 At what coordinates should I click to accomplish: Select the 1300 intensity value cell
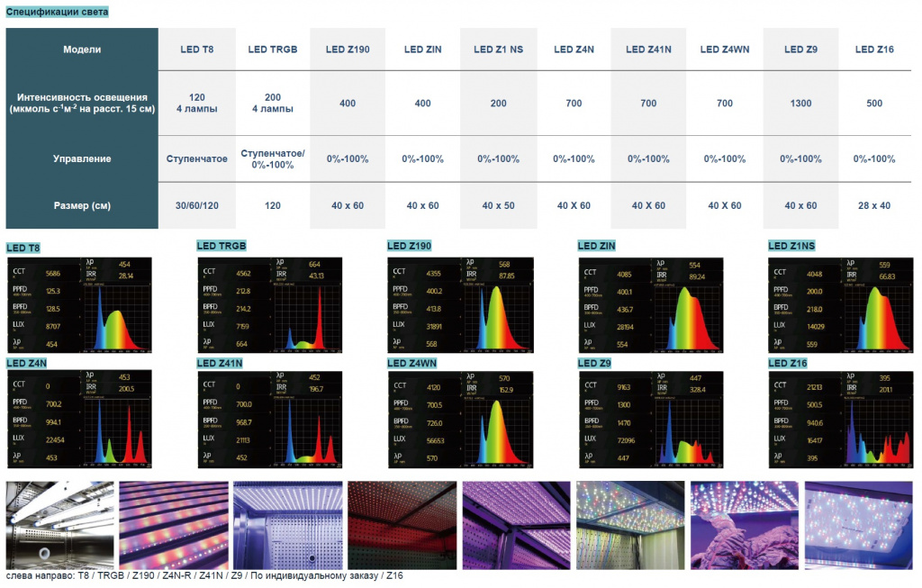[x=800, y=104]
